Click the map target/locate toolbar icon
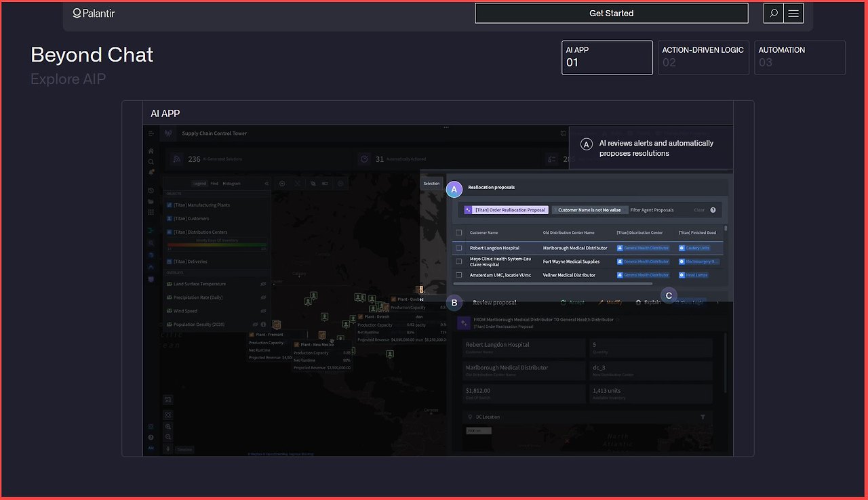The image size is (868, 500). tap(282, 184)
